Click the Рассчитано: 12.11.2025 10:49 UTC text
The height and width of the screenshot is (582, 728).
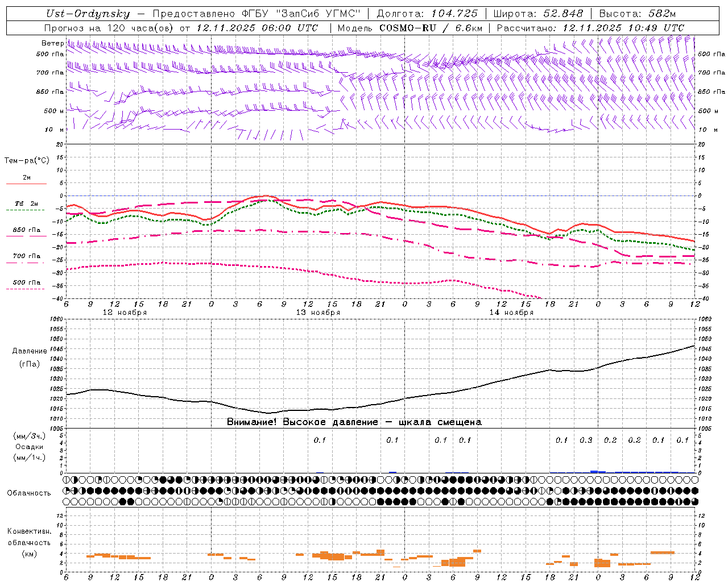(x=590, y=28)
